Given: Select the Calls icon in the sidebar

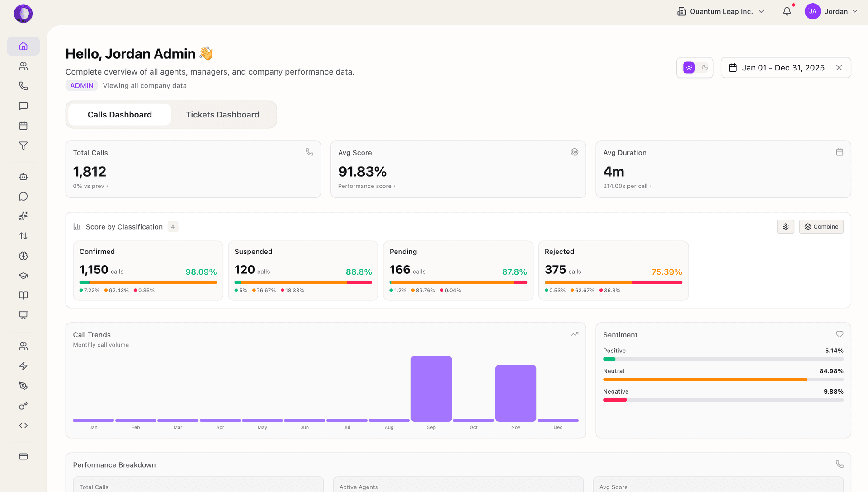Looking at the screenshot, I should pos(23,86).
